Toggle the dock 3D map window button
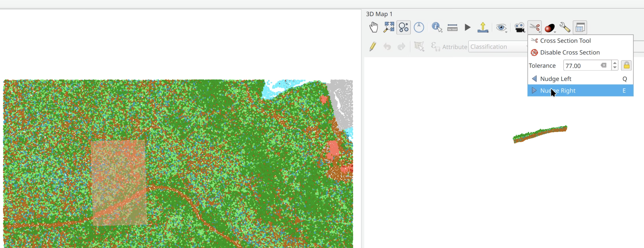 580,27
